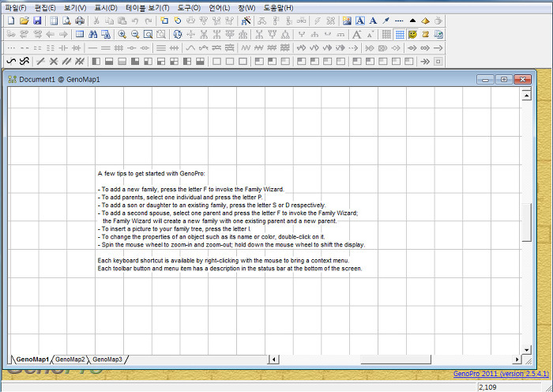The width and height of the screenshot is (553, 392).
Task: Decrease font size with the small A icon
Action: pos(370,34)
